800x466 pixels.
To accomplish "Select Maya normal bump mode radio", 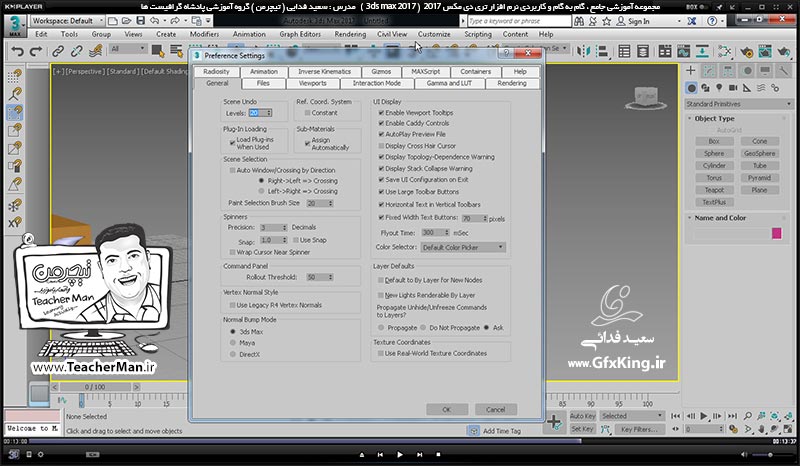I will [233, 343].
